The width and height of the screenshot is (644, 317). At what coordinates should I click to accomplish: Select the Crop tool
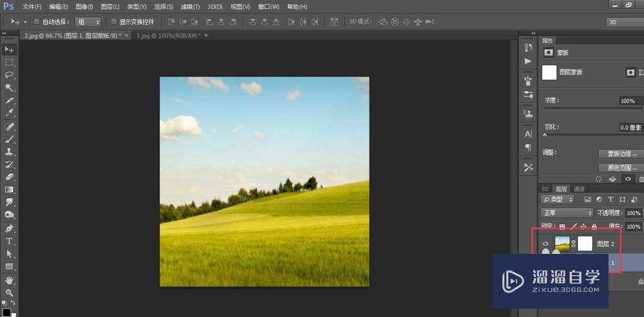[9, 101]
